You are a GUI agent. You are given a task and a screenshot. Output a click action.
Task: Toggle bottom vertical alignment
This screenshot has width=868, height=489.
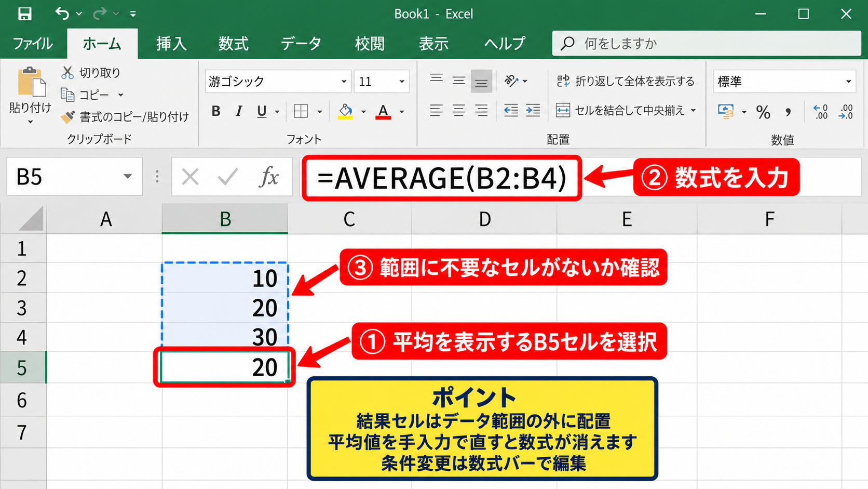click(x=481, y=81)
